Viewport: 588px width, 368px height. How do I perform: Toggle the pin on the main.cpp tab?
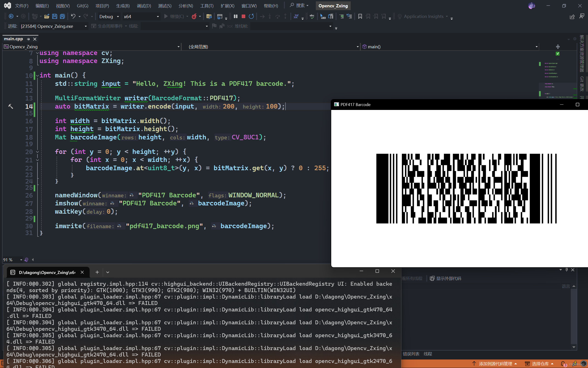(28, 39)
